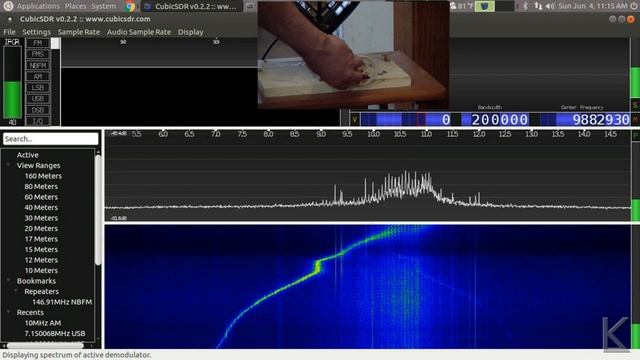
Task: Select I/Q demodulator mode
Action: [x=38, y=121]
